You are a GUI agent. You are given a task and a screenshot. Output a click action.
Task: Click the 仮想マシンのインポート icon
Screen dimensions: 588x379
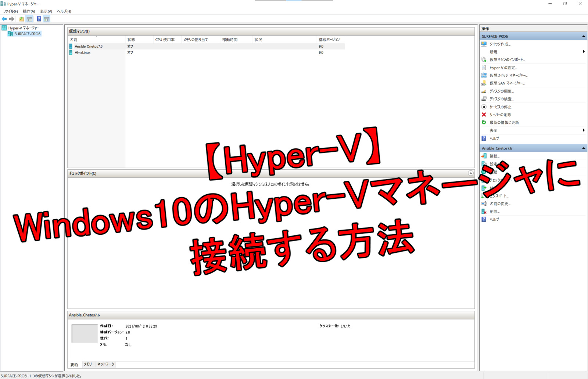[484, 59]
